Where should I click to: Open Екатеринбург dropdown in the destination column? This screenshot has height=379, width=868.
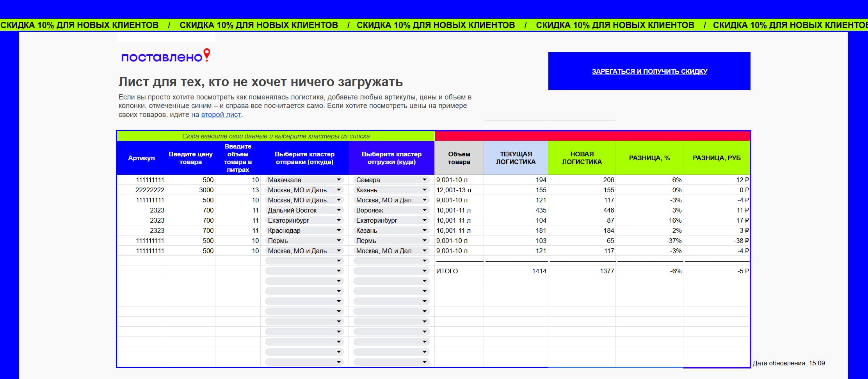click(391, 220)
